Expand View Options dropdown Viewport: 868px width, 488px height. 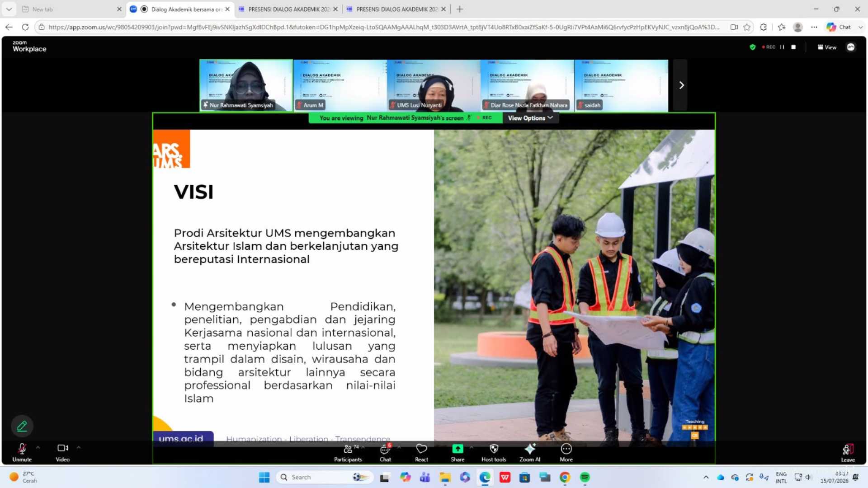[530, 118]
